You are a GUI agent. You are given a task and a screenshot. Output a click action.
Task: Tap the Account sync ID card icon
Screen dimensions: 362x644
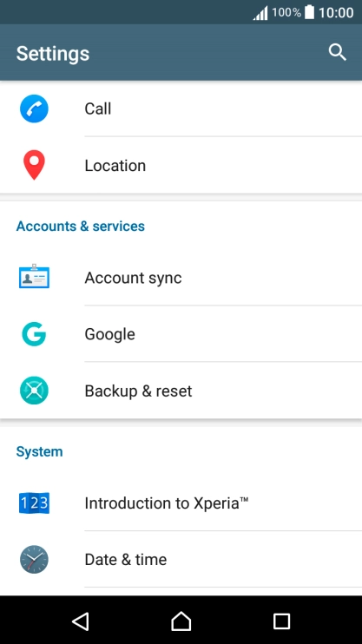pyautogui.click(x=34, y=276)
